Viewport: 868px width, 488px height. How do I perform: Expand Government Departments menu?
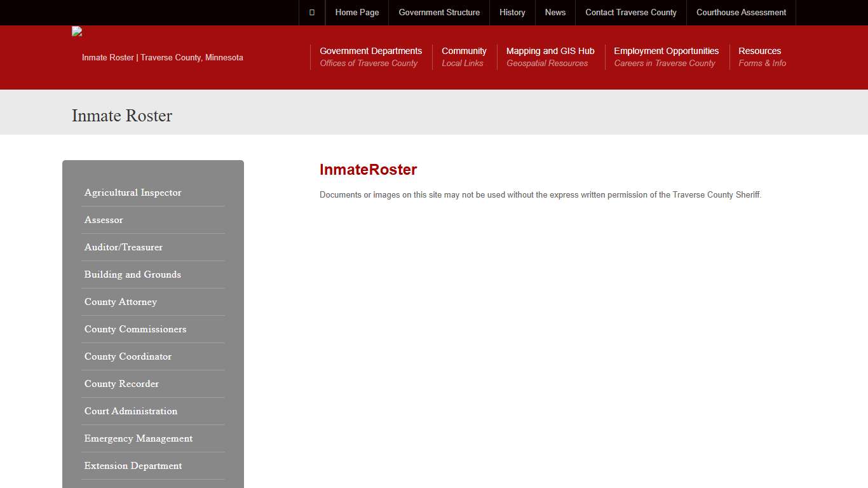pos(370,57)
